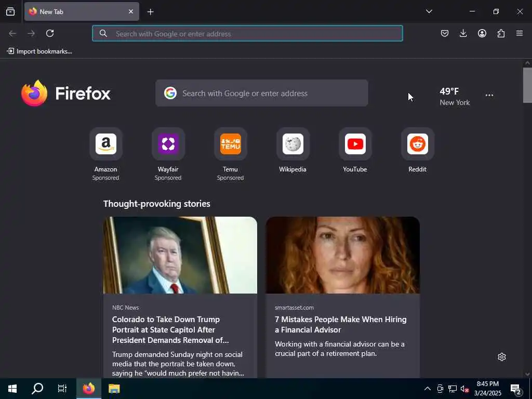Screen dimensions: 532x399
Task: Open weather widget options ellipsis
Action: (x=489, y=96)
